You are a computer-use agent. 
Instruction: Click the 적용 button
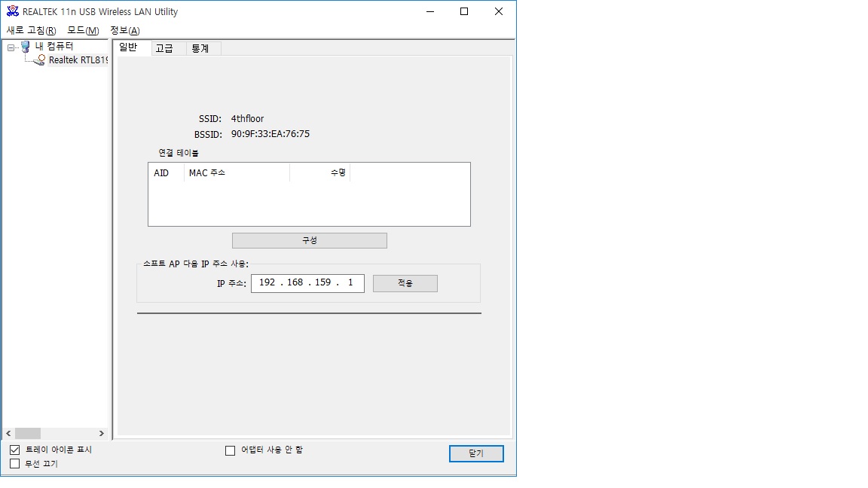[x=405, y=283]
